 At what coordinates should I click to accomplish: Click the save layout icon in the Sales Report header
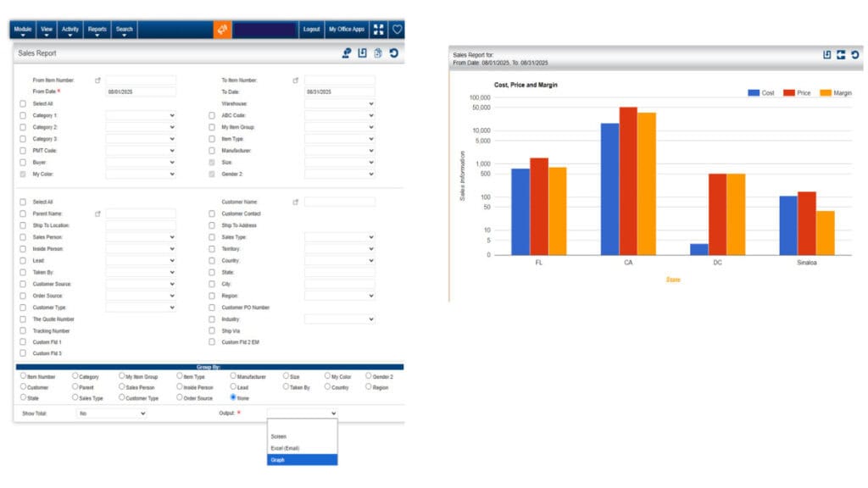coord(362,53)
